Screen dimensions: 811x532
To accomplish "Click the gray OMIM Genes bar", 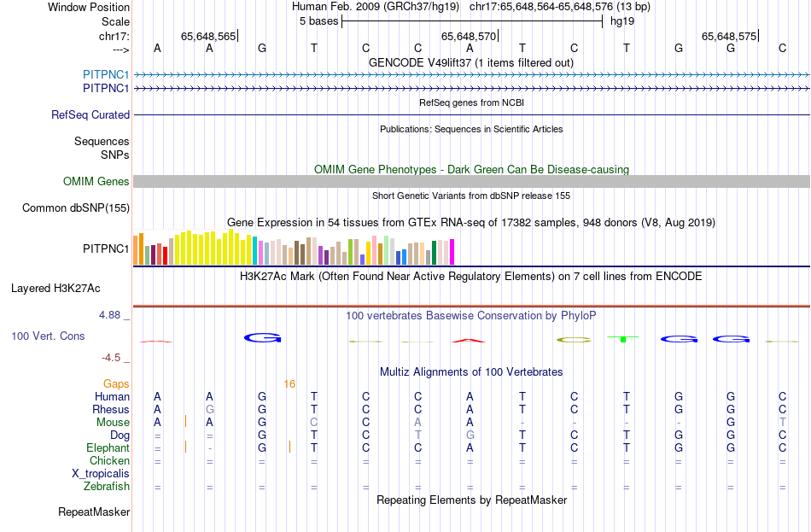I will pyautogui.click(x=472, y=181).
